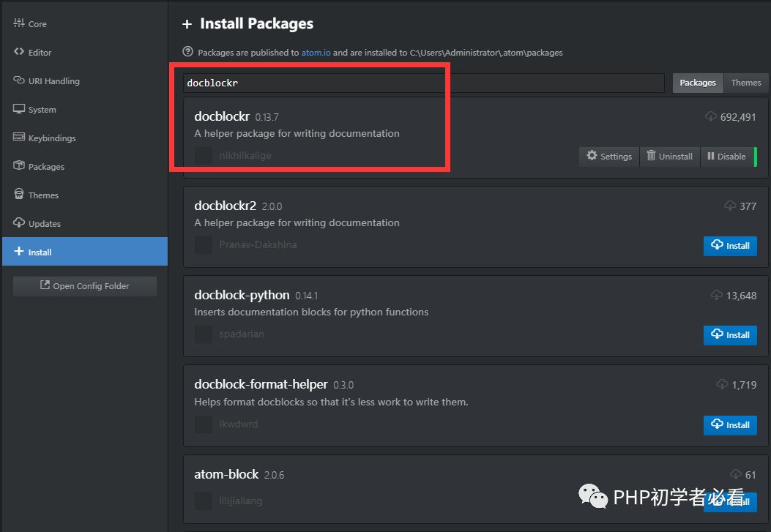Click the URI Handling link icon
The height and width of the screenshot is (532, 771).
[x=19, y=80]
